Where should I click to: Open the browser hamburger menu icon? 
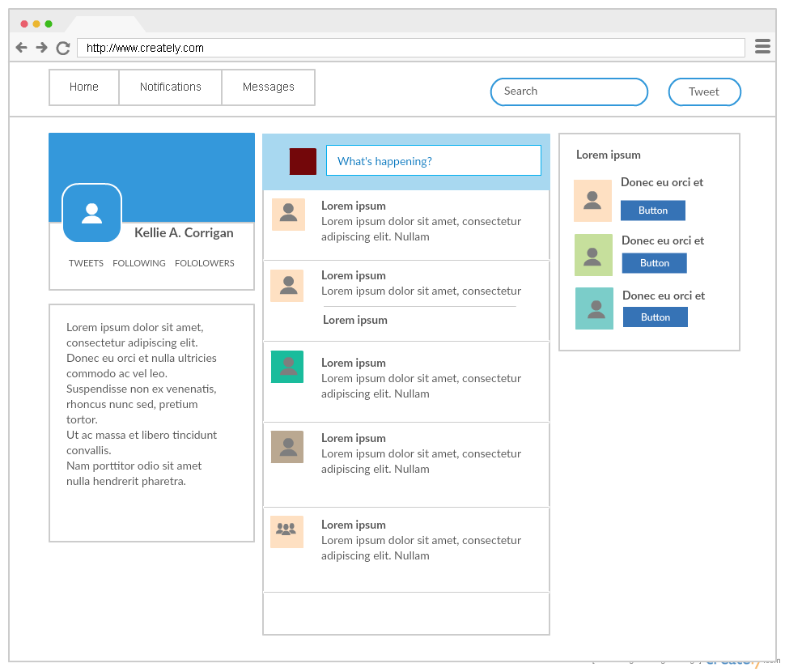[x=762, y=46]
